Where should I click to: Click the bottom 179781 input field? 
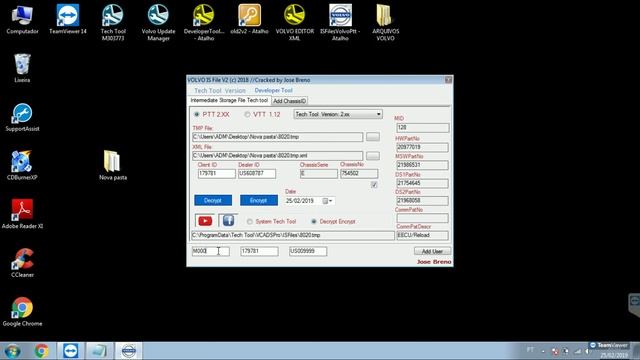tap(259, 251)
